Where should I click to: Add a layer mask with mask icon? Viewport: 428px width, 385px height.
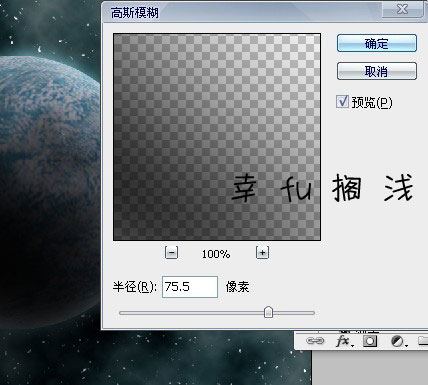(370, 341)
